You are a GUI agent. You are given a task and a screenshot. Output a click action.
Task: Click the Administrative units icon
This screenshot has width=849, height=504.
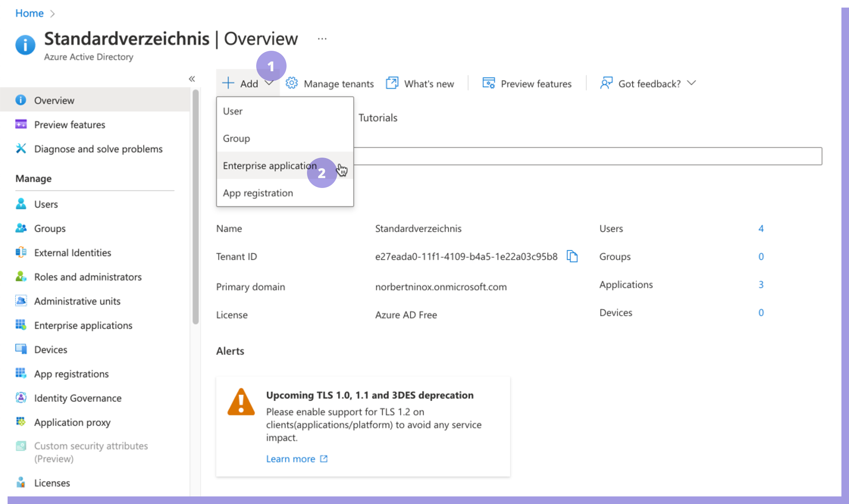tap(21, 301)
